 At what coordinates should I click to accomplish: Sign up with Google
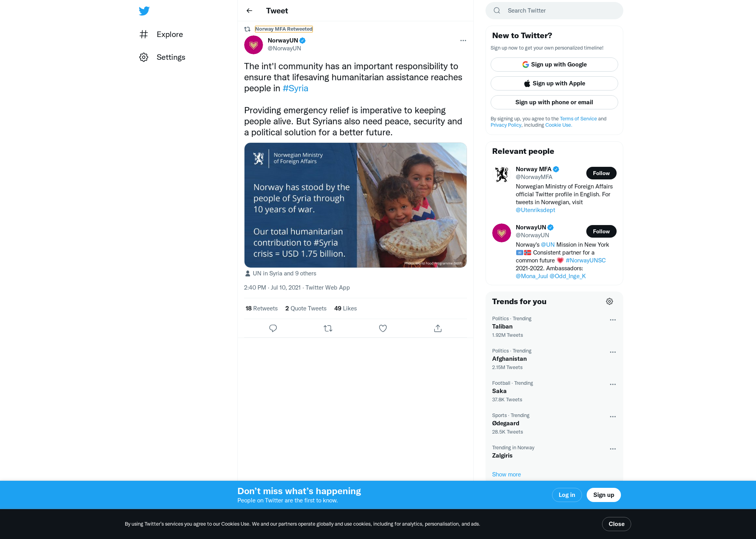click(554, 65)
